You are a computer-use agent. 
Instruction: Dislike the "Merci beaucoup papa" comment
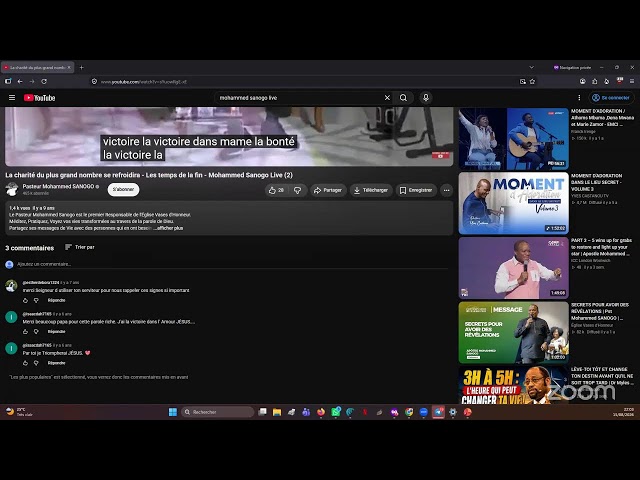coord(36,331)
